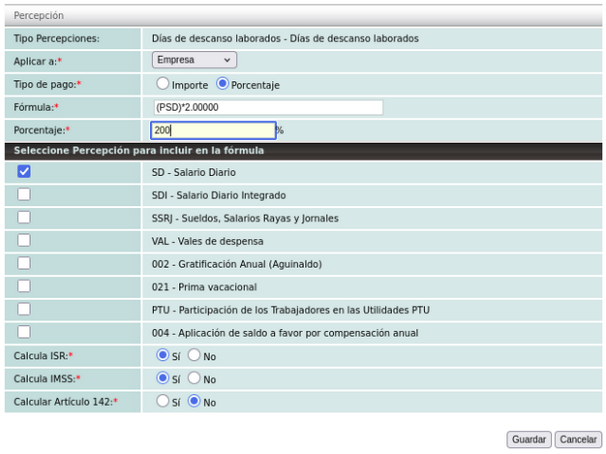
Task: Enable VAL - Vales de despensa
Action: point(24,241)
